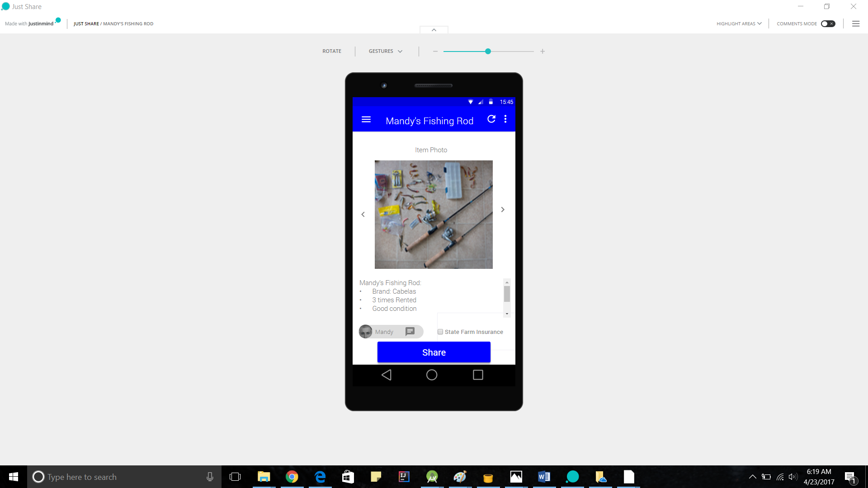
Task: Toggle Comments Mode switch
Action: (x=828, y=24)
